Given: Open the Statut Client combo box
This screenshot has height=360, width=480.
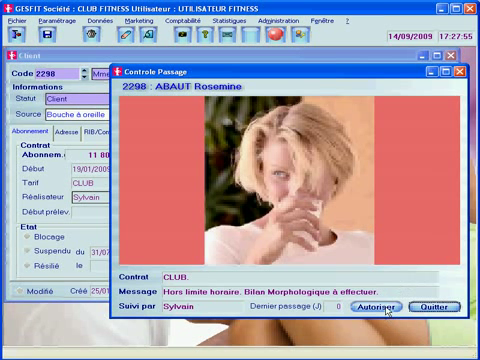Looking at the screenshot, I should [x=77, y=99].
